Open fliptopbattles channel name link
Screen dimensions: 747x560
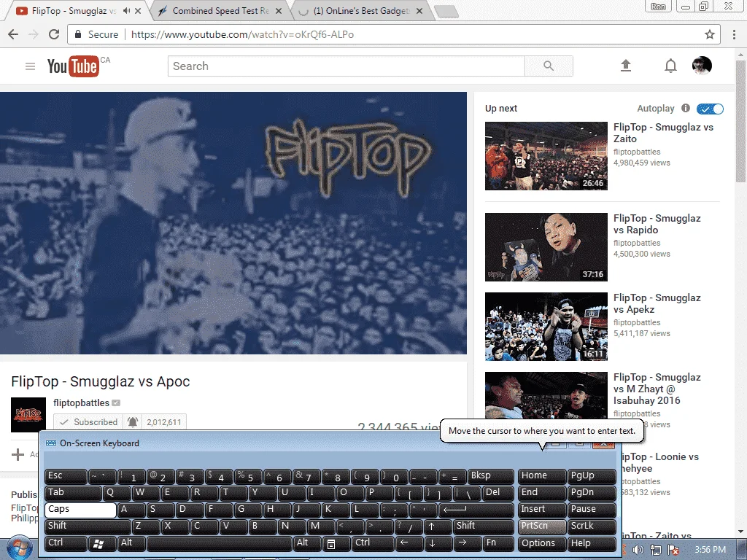pos(82,402)
